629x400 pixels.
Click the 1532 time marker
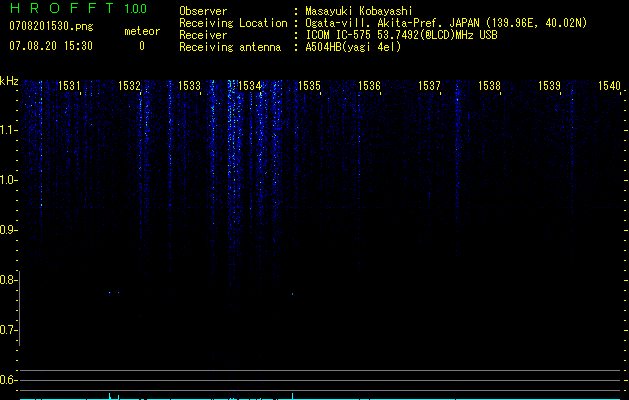click(x=129, y=85)
